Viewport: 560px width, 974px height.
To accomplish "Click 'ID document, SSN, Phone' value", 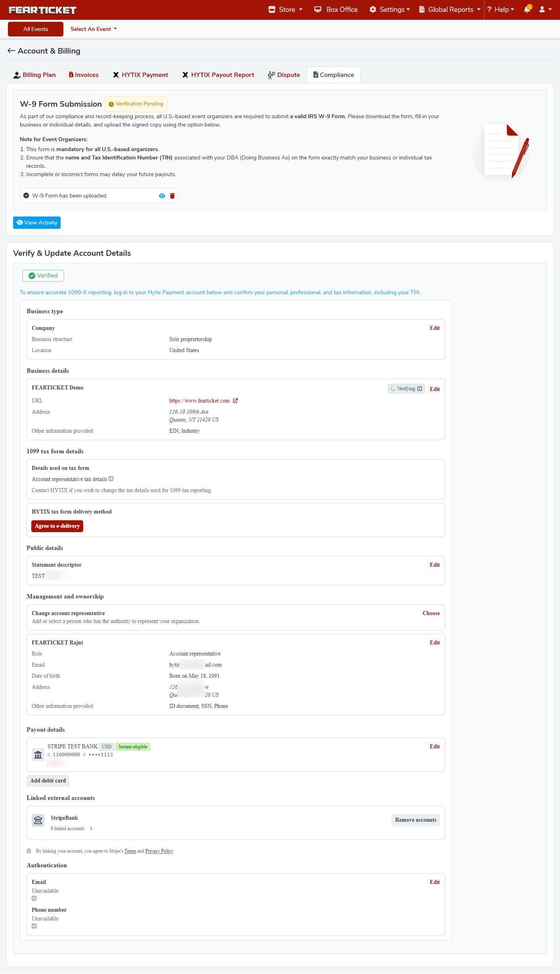I will click(x=199, y=706).
